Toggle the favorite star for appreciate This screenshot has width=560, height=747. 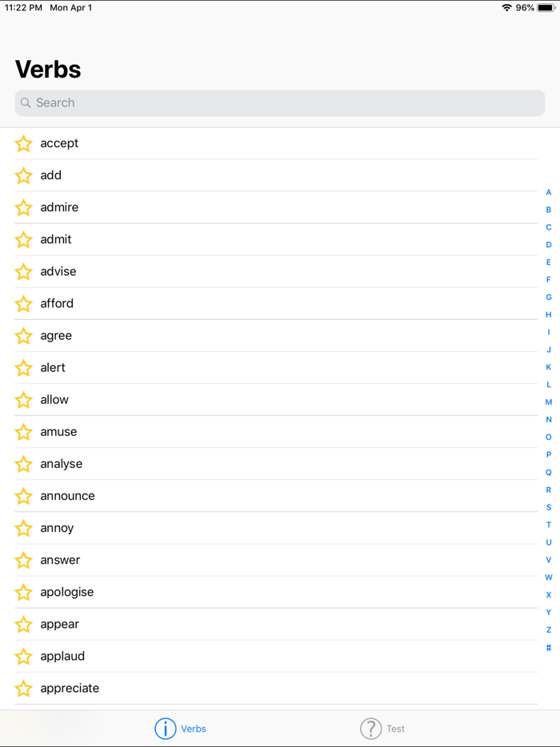(x=23, y=688)
